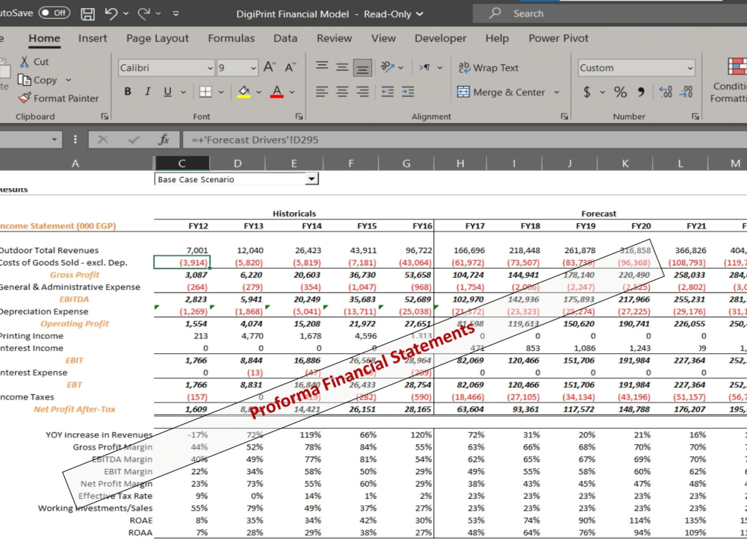The image size is (747, 560).
Task: Open the Home ribbon tab
Action: click(44, 38)
